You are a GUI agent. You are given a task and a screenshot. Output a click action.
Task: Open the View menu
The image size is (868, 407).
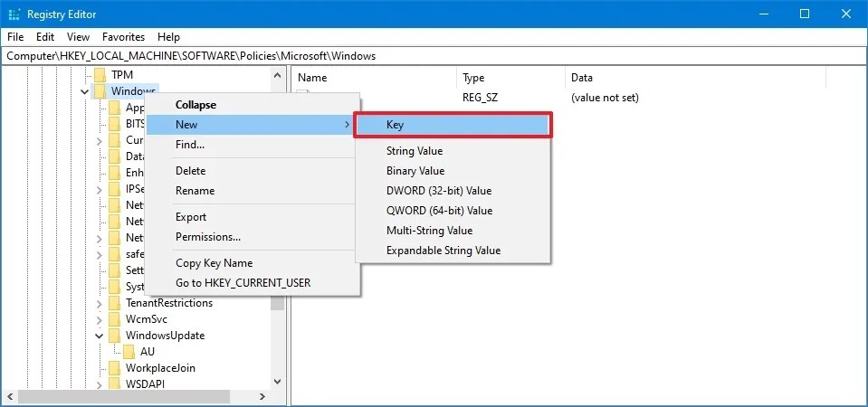pyautogui.click(x=78, y=37)
